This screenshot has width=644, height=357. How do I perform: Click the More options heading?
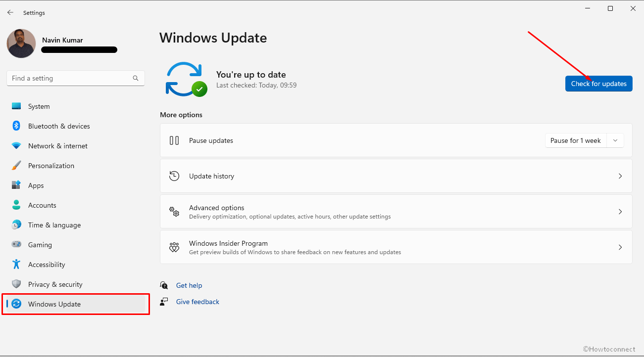tap(181, 115)
